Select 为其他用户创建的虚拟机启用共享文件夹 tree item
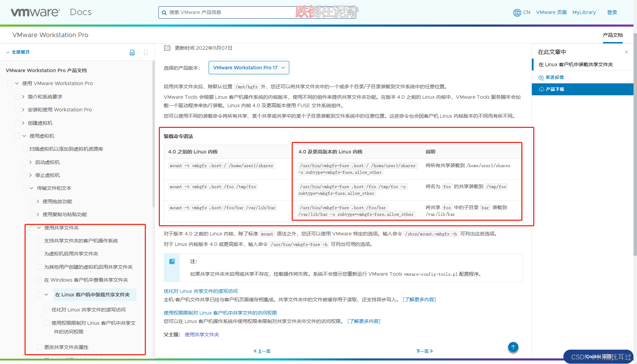 tap(88, 267)
